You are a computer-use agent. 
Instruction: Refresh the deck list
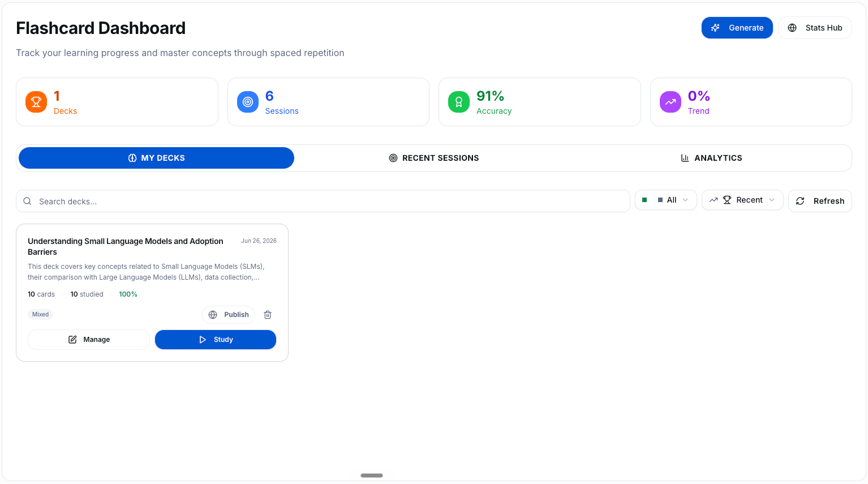(820, 201)
